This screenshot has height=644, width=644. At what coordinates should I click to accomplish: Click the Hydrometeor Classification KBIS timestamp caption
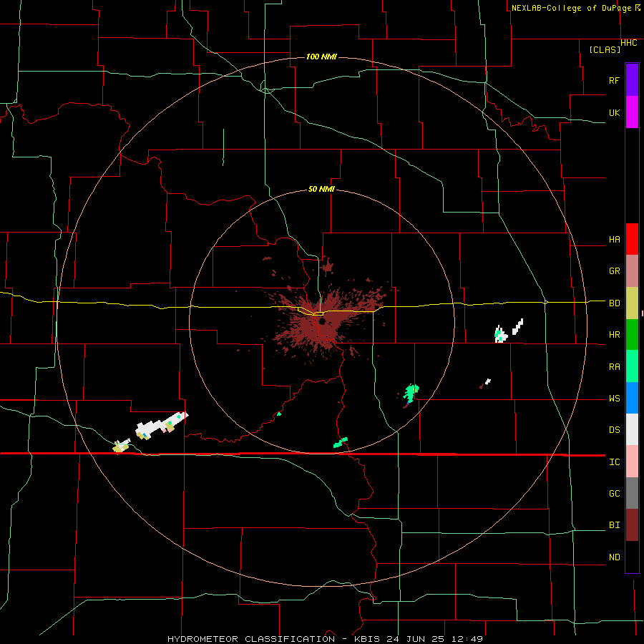[x=325, y=639]
